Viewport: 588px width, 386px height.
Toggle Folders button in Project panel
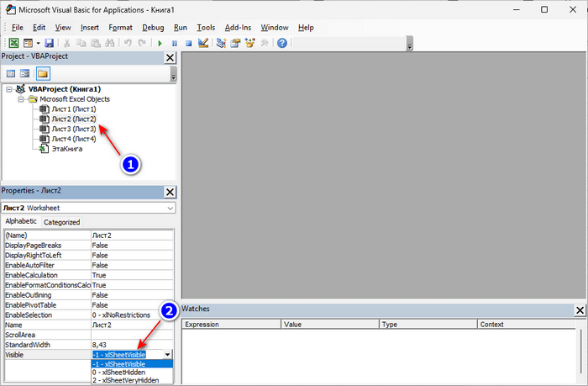tap(42, 74)
